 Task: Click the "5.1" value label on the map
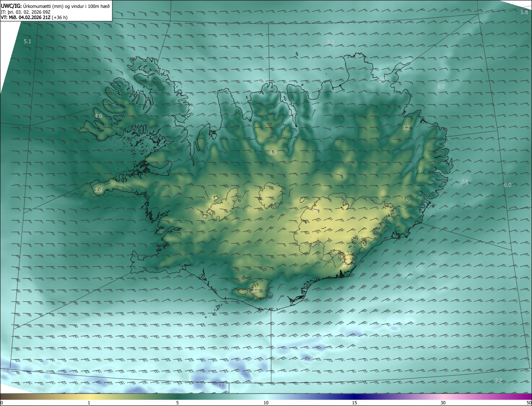[x=27, y=41]
